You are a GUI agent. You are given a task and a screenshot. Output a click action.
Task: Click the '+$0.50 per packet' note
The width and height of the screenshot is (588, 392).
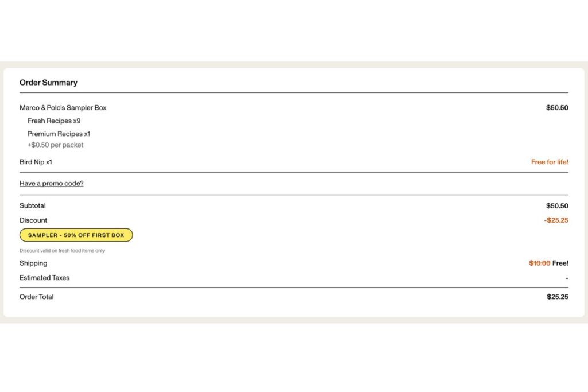click(55, 145)
